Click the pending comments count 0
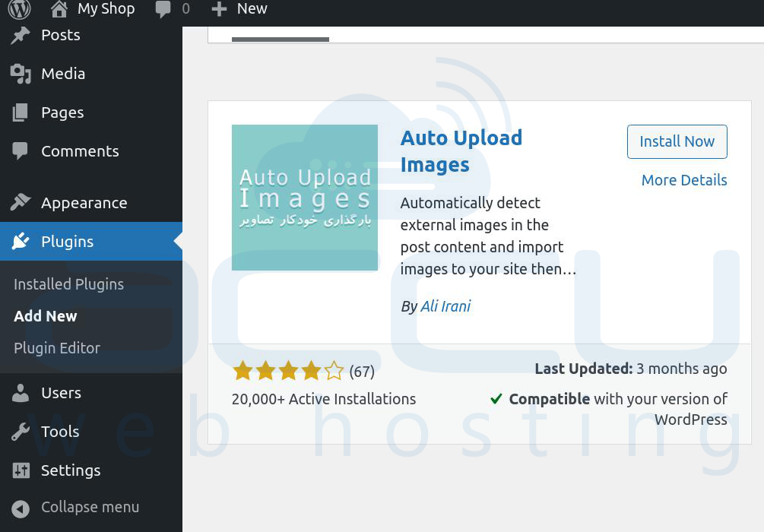764x532 pixels. 185,9
